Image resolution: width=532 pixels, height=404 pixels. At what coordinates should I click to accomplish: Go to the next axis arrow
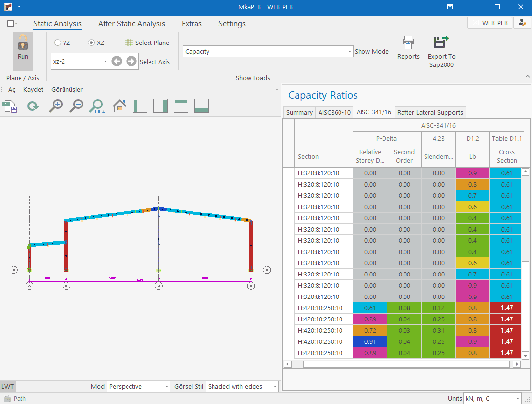tap(131, 61)
